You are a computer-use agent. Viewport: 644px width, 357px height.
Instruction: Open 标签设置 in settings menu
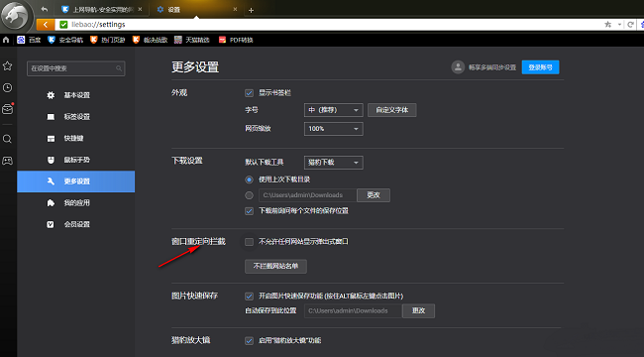coord(76,117)
